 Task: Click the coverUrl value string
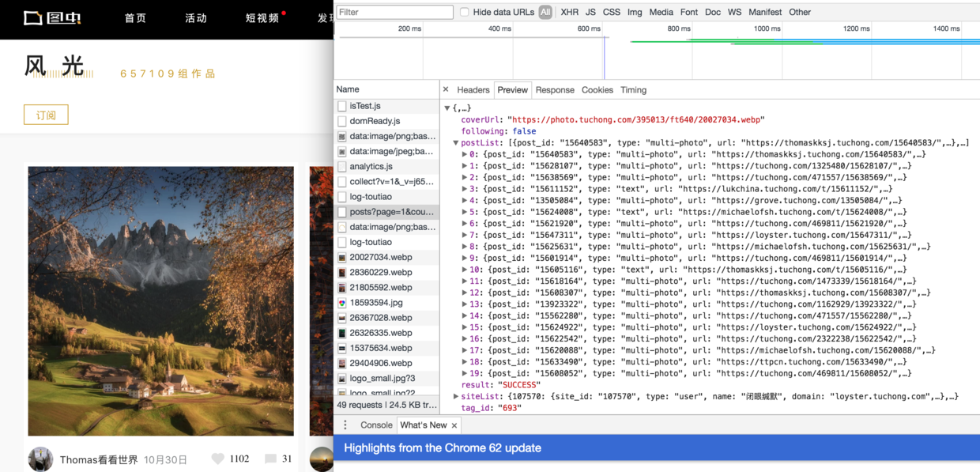click(636, 120)
